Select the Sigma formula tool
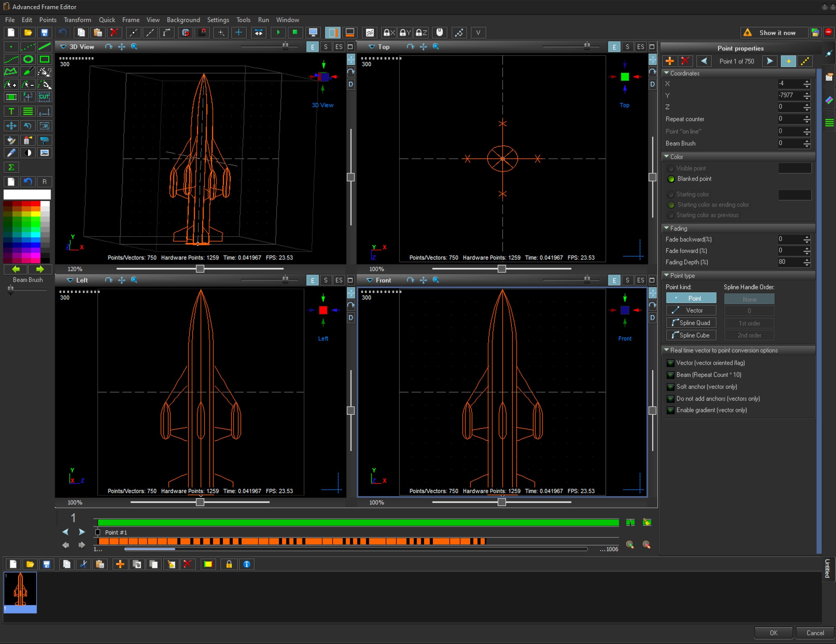836x644 pixels. point(11,167)
